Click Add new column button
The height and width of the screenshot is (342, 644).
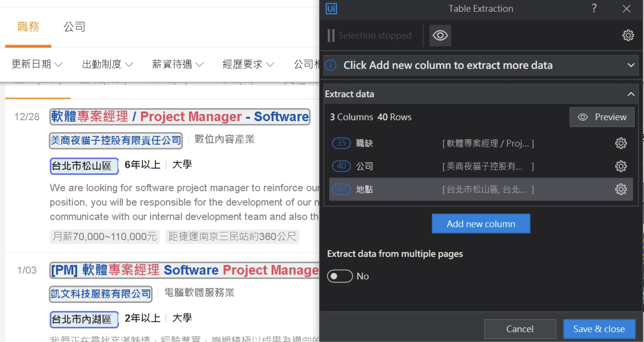click(x=481, y=224)
